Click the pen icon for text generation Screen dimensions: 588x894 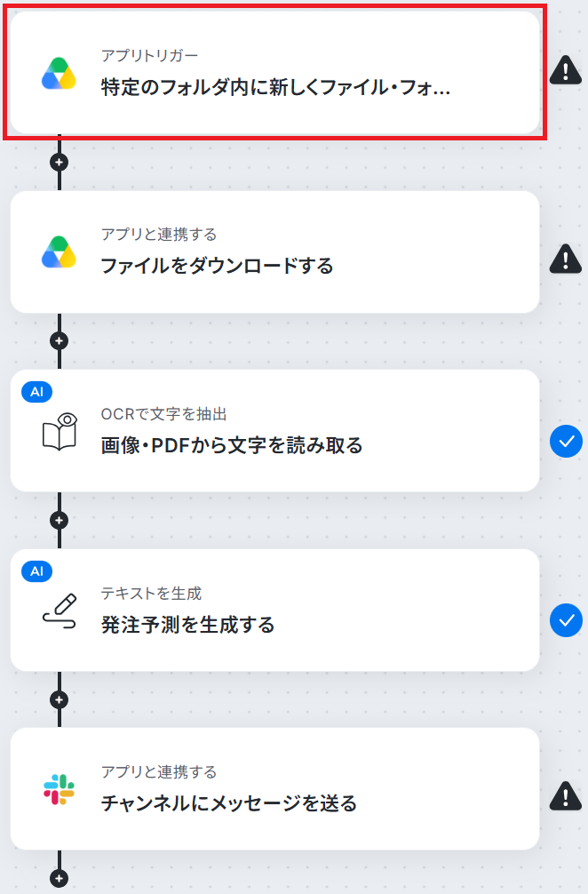click(x=60, y=611)
